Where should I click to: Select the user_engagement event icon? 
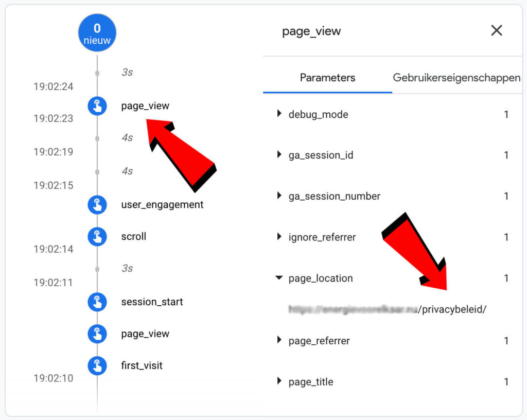coord(97,204)
